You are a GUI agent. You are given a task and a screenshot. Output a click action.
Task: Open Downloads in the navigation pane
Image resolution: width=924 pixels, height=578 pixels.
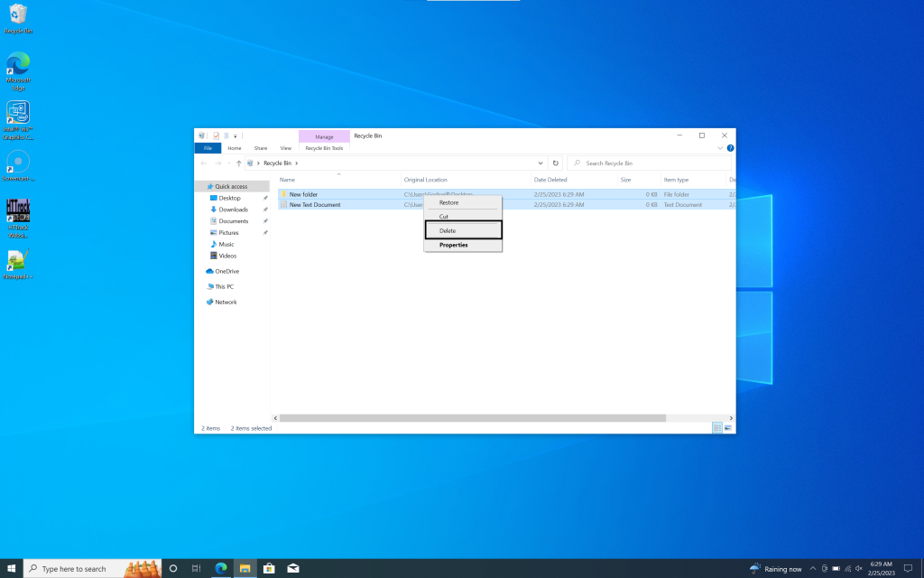233,210
